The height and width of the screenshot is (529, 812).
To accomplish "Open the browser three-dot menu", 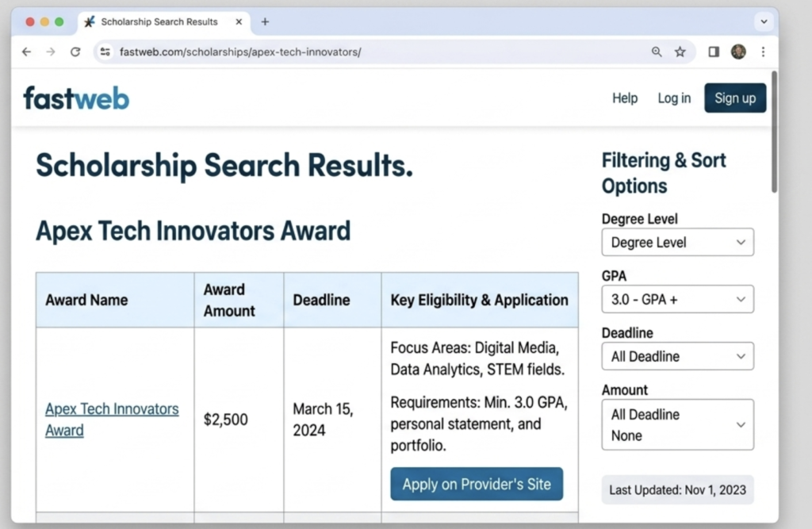I will [x=763, y=52].
